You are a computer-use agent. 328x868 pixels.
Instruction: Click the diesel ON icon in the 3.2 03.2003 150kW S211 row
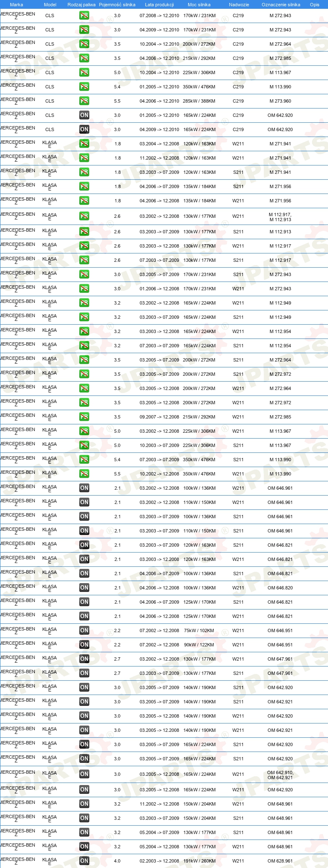coord(84,818)
